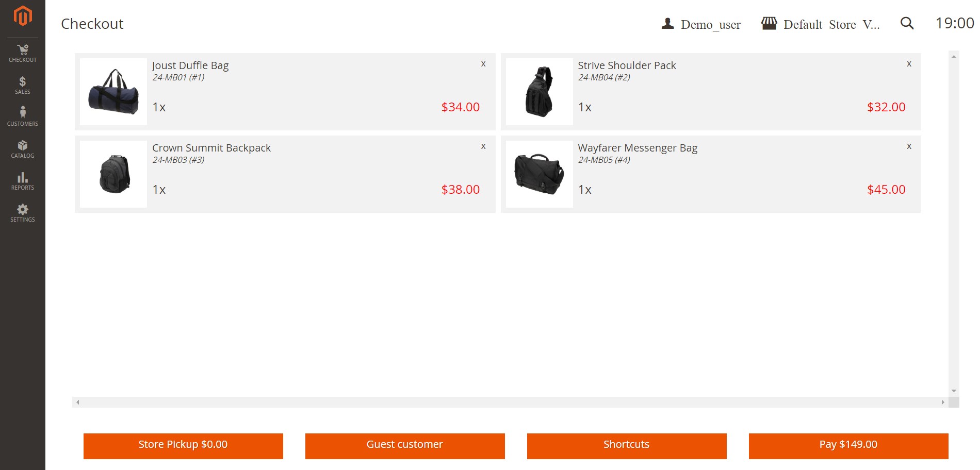Viewport: 980px width, 470px height.
Task: Expand the Default Store View selector
Action: (821, 24)
